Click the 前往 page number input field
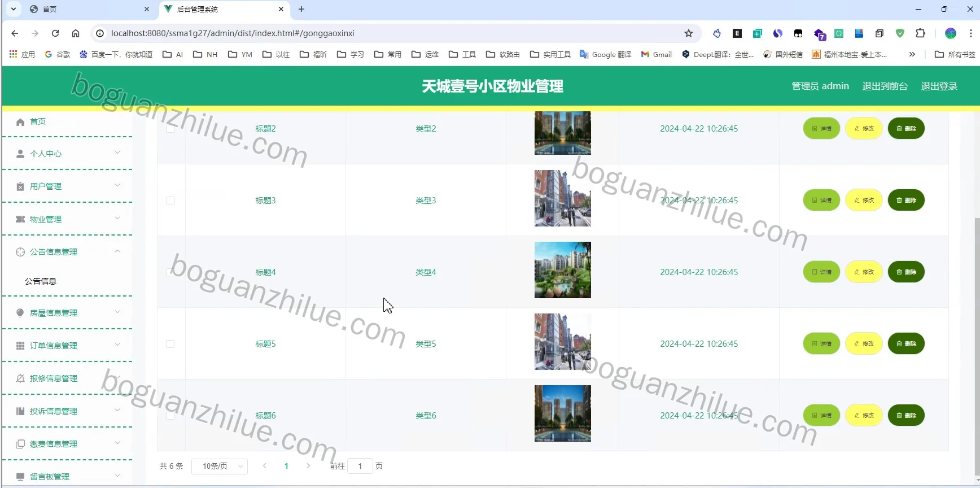The width and height of the screenshot is (980, 488). 360,466
